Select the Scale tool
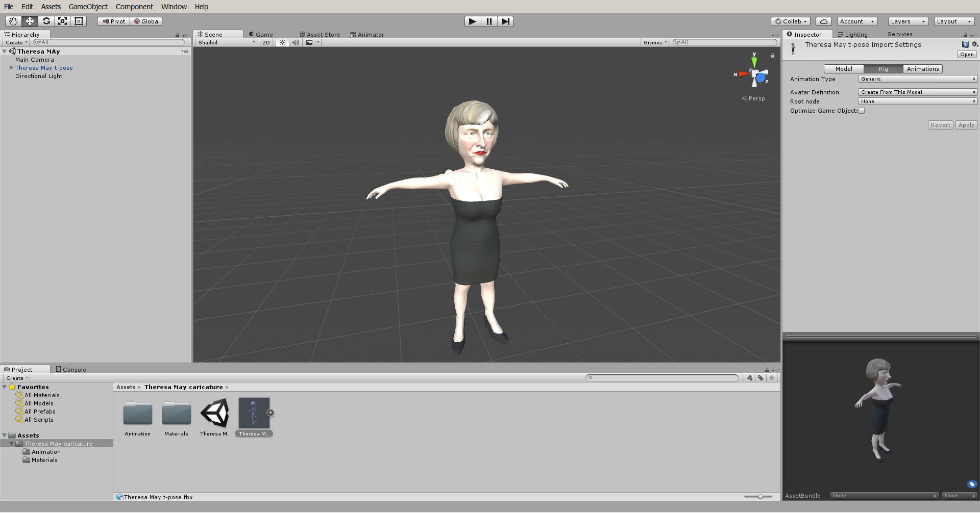 62,21
